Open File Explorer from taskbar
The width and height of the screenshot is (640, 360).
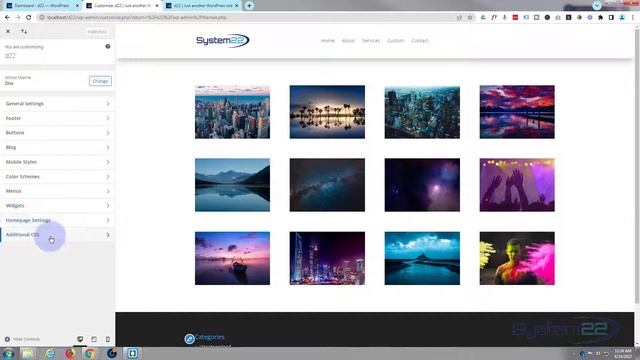click(x=28, y=353)
